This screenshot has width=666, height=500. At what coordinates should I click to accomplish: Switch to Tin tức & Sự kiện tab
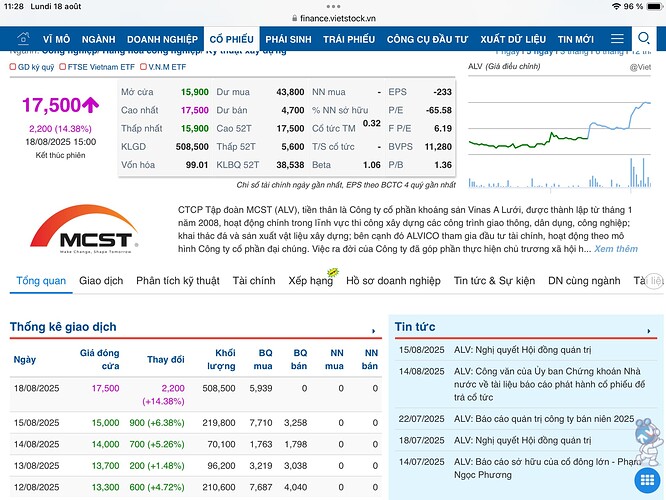coord(494,281)
